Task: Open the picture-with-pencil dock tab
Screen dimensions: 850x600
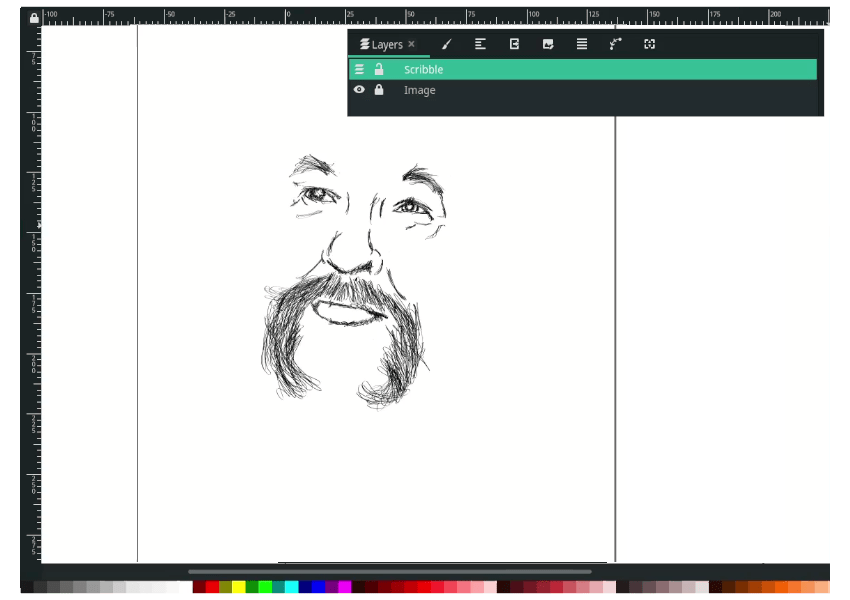Action: tap(548, 44)
